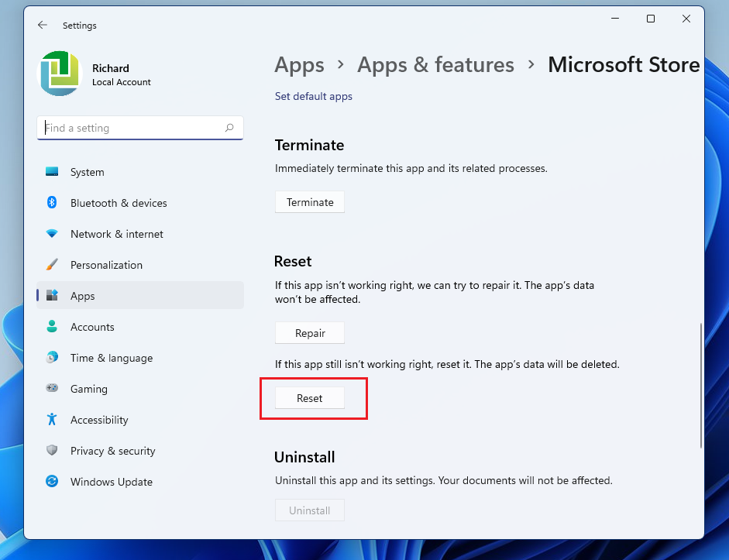Open Windows Update settings
This screenshot has width=729, height=560.
click(x=111, y=481)
